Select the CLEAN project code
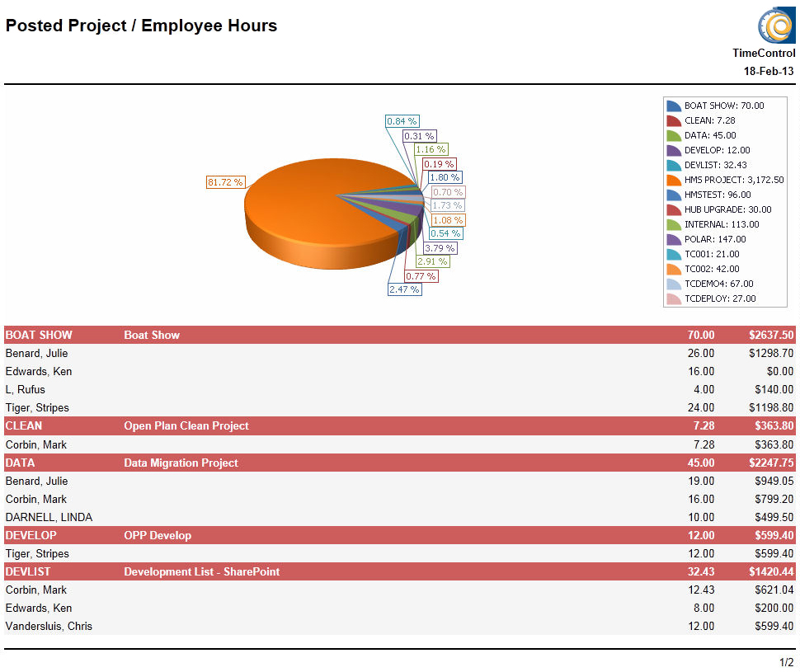 point(24,425)
